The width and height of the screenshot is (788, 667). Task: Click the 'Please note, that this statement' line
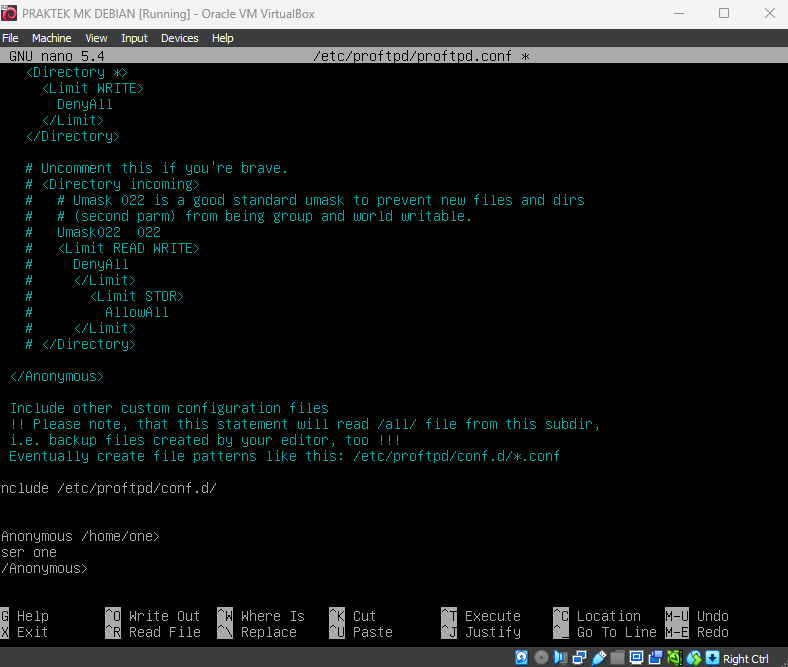(x=305, y=424)
